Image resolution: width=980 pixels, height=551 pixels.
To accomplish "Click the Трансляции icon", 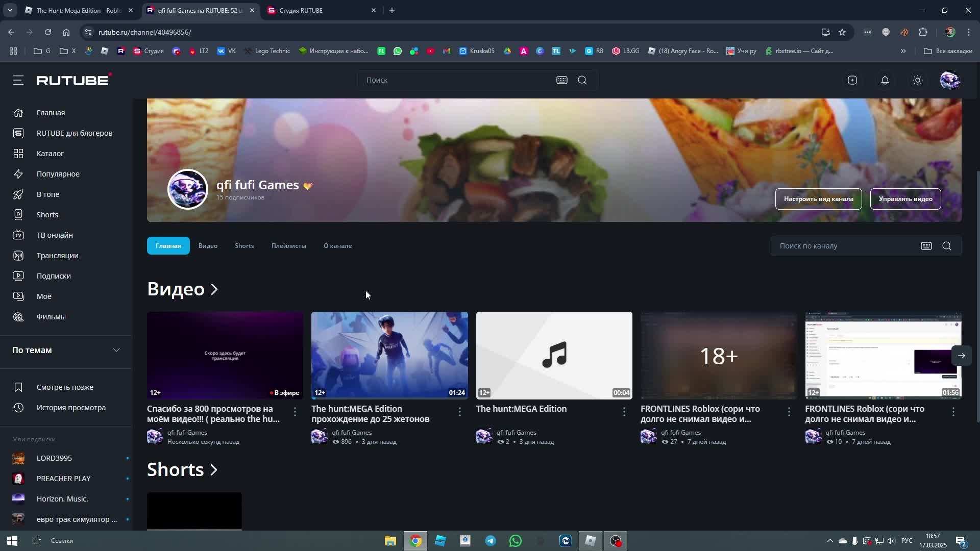I will tap(18, 256).
